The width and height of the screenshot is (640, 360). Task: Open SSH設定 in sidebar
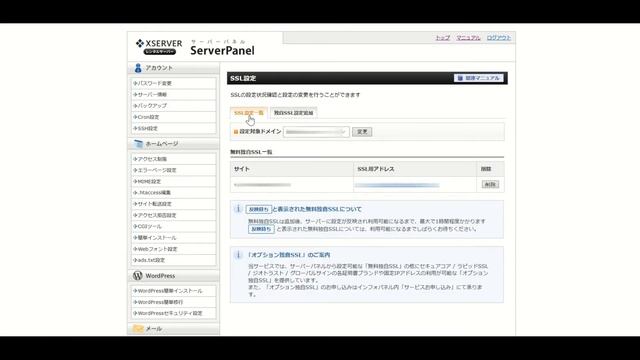[173, 128]
